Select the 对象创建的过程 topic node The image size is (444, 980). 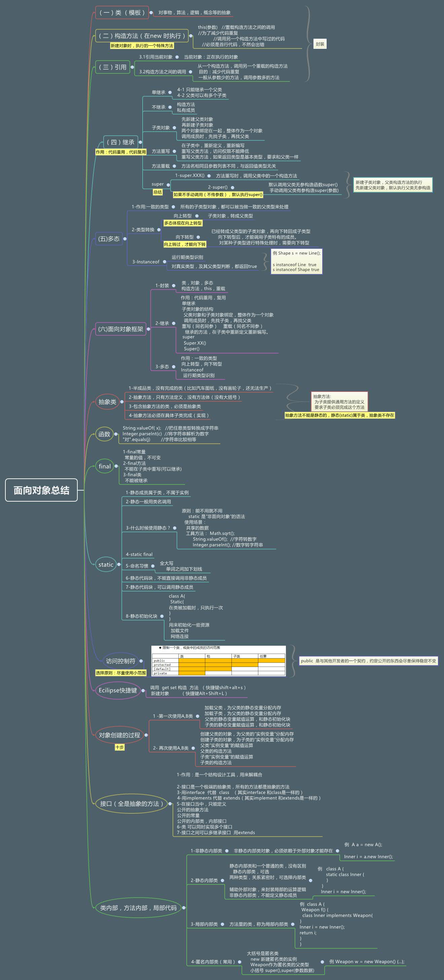coord(119,735)
